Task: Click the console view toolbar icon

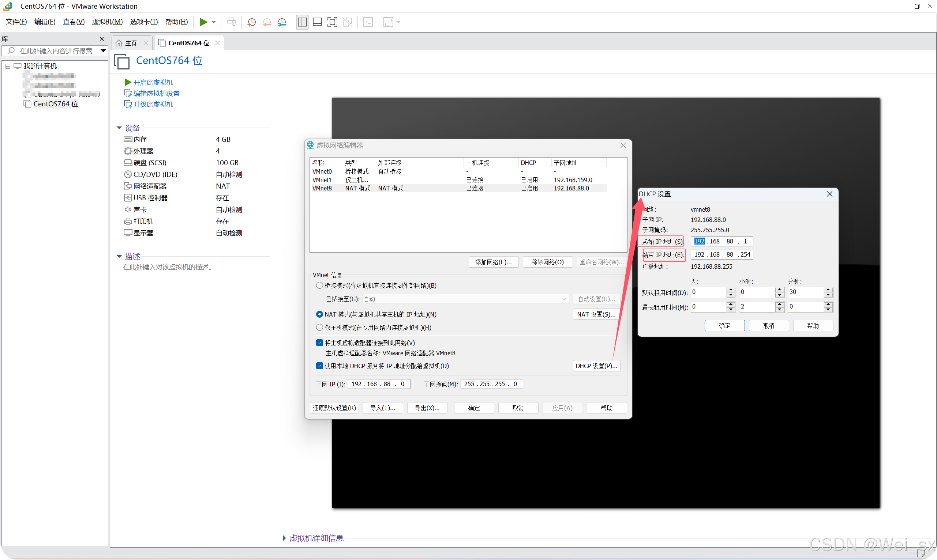Action: pos(368,22)
